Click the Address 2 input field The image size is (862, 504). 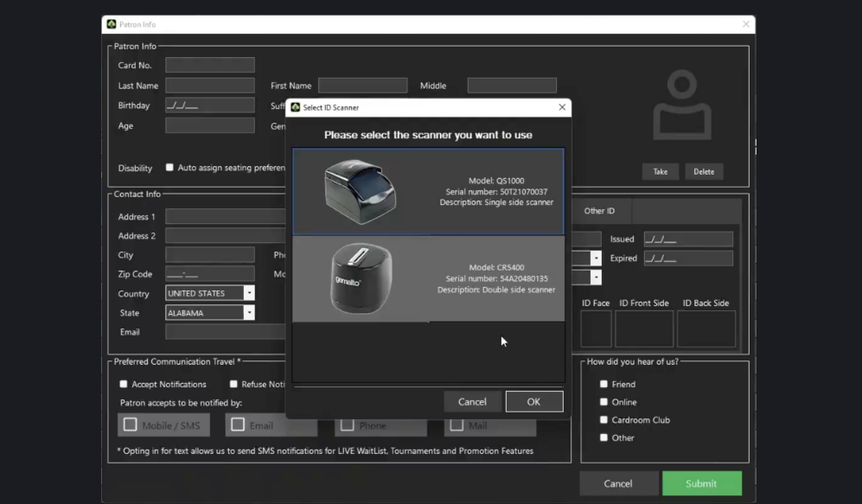point(226,236)
